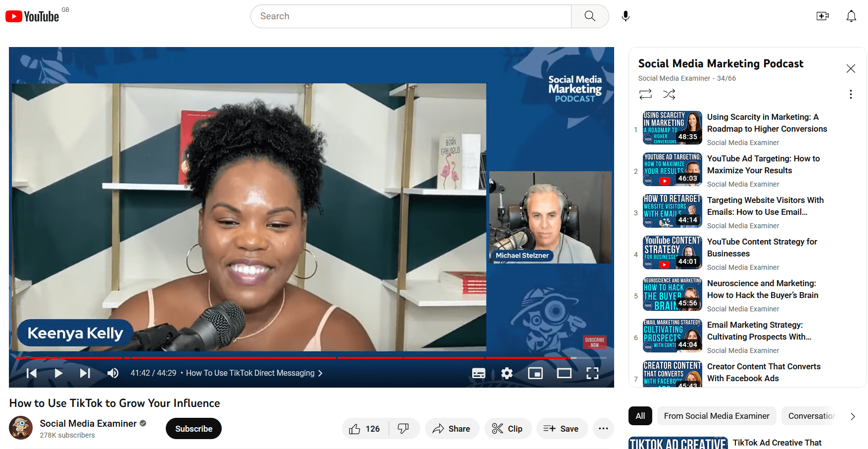Show next filter chips with arrow
Viewport: 868px width, 449px height.
coord(853,416)
